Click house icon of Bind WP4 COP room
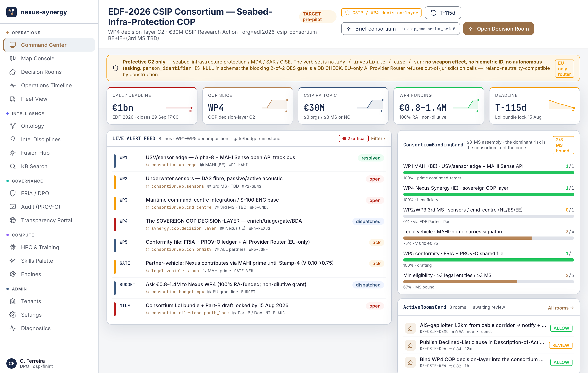 (410, 362)
